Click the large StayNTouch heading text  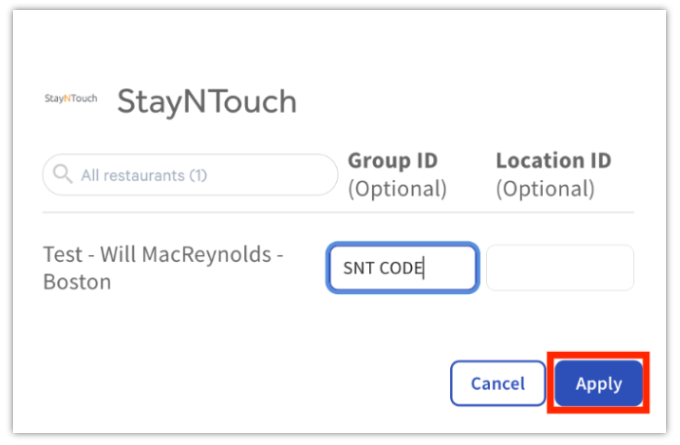coord(207,101)
